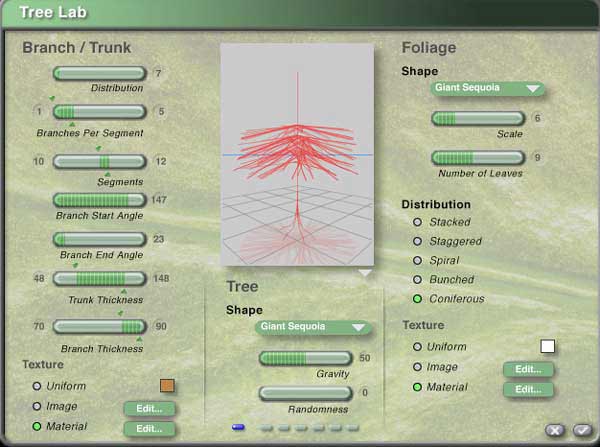Click Edit next to Branch / Trunk Material texture
This screenshot has width=600, height=447.
click(x=150, y=429)
